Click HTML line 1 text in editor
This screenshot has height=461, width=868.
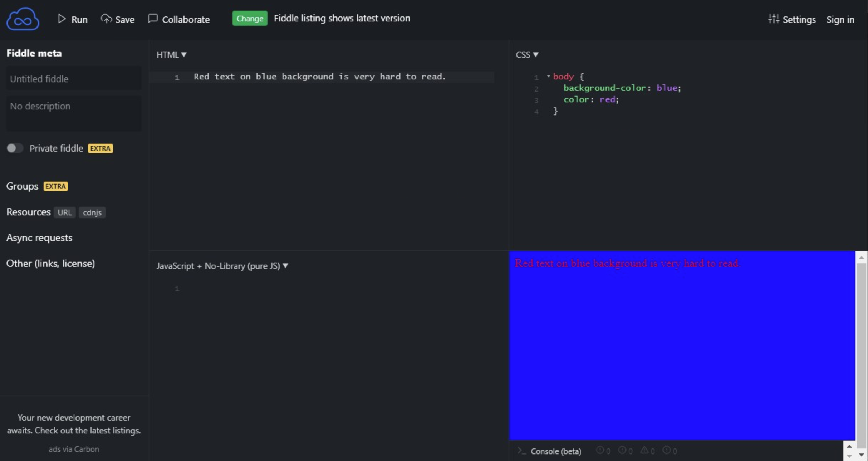320,77
